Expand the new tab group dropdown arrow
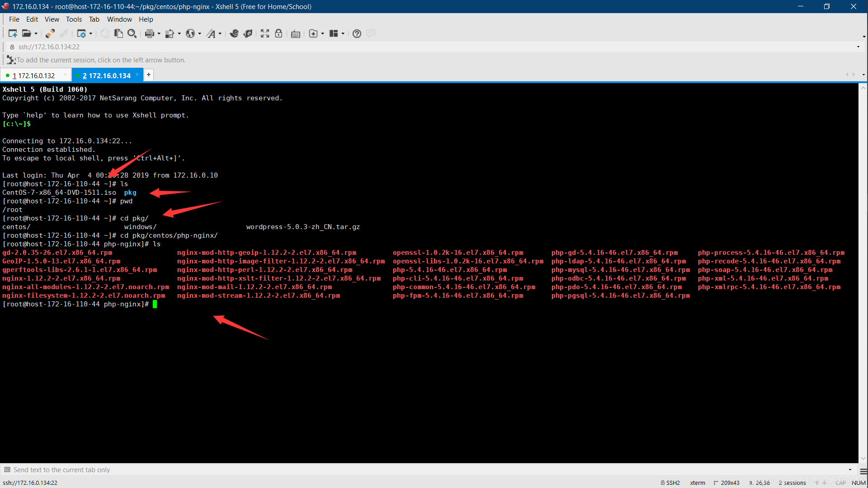 tap(322, 34)
